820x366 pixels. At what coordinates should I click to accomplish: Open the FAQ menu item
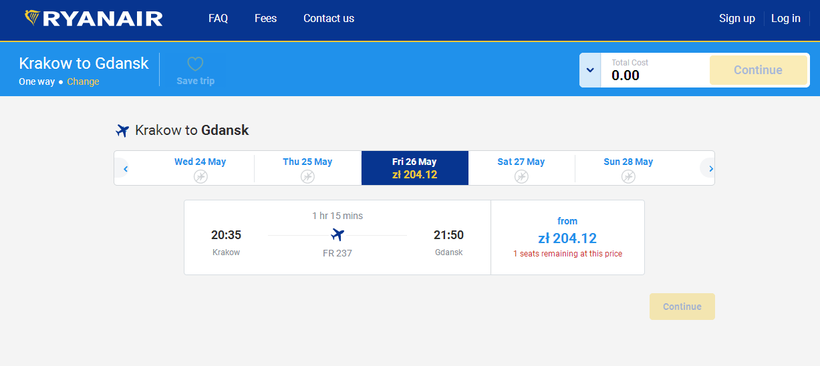pos(218,18)
